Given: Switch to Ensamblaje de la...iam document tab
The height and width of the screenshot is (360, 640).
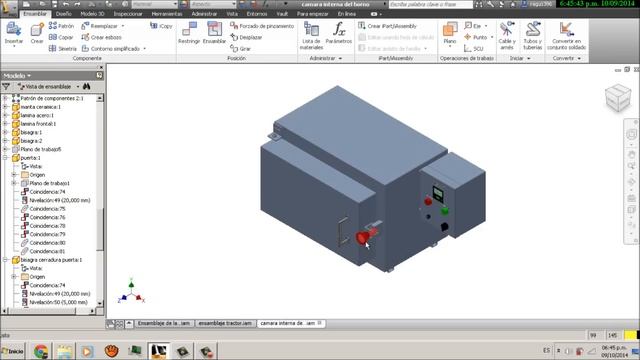Looking at the screenshot, I should [x=164, y=323].
